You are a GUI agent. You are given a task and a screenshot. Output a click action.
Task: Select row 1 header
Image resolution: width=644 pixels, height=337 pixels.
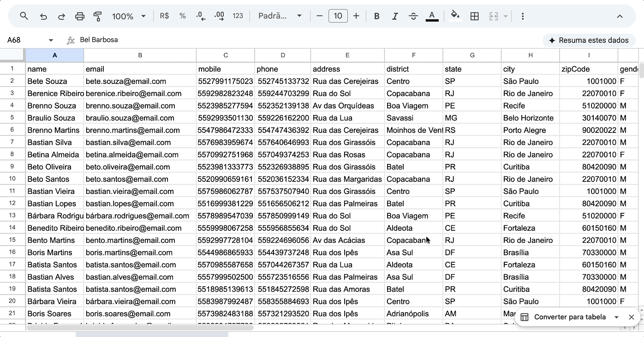[x=12, y=69]
